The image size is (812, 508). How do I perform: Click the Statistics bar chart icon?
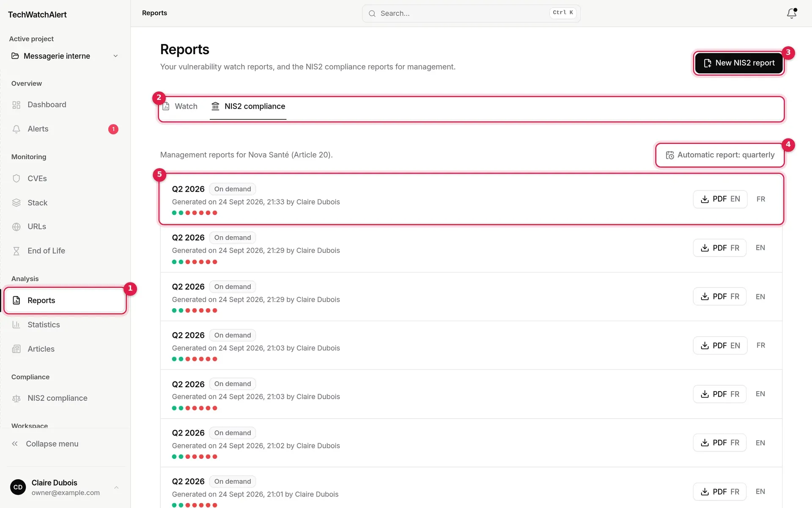[16, 325]
